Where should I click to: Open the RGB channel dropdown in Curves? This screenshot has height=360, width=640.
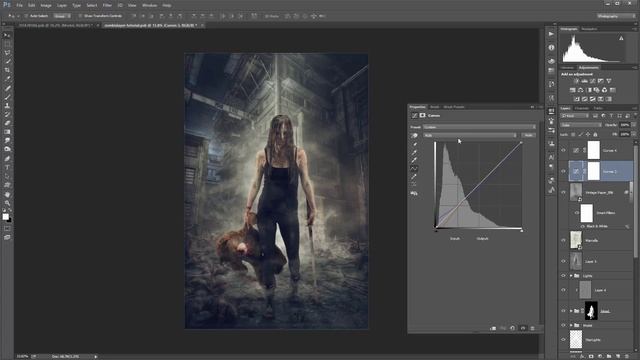[x=470, y=135]
